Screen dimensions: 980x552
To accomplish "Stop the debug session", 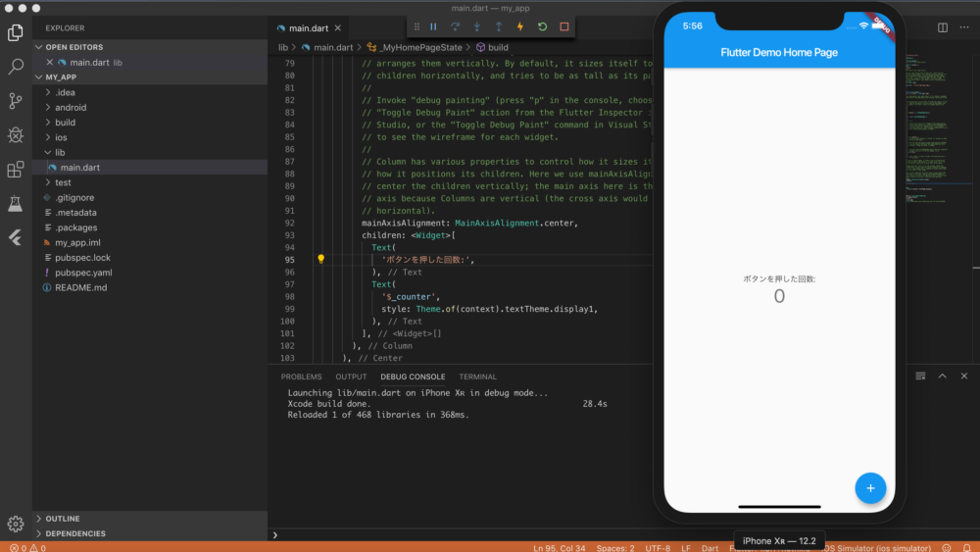I will 564,26.
